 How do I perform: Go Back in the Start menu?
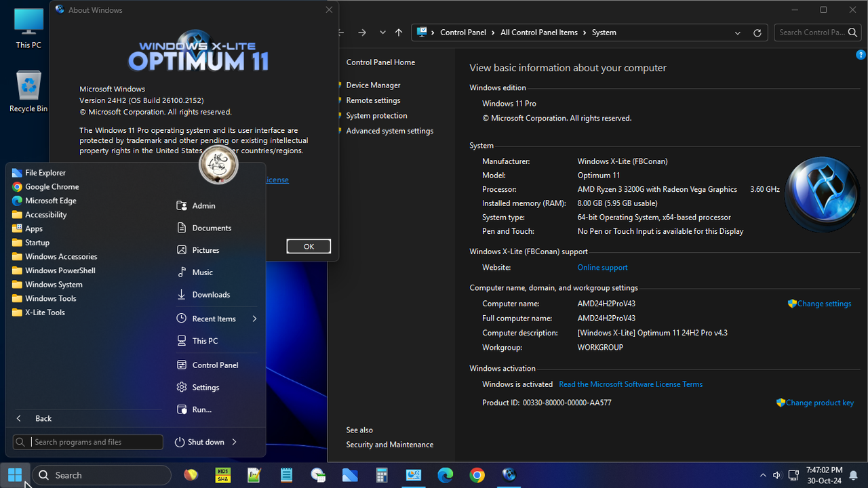point(43,418)
